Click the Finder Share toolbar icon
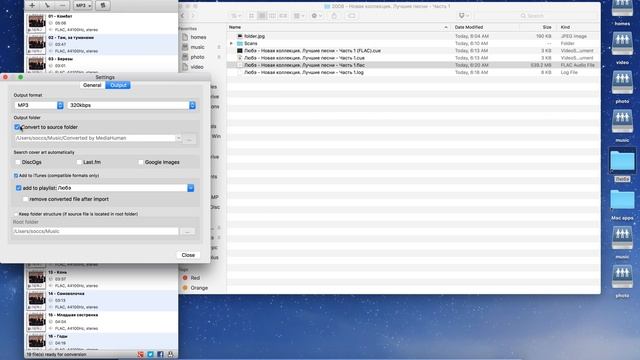Screen dimensions: 640x360 334,16
